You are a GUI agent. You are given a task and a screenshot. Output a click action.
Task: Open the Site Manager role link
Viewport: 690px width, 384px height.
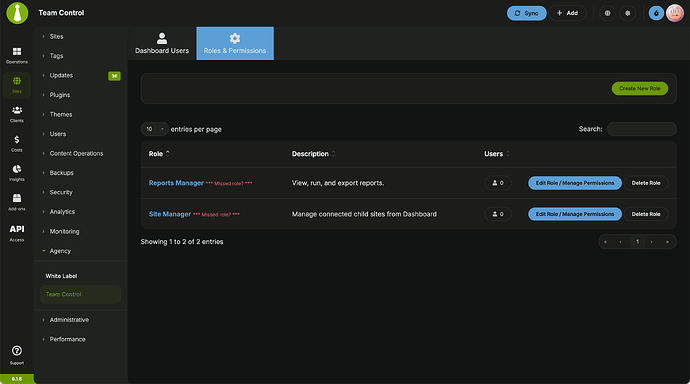170,214
